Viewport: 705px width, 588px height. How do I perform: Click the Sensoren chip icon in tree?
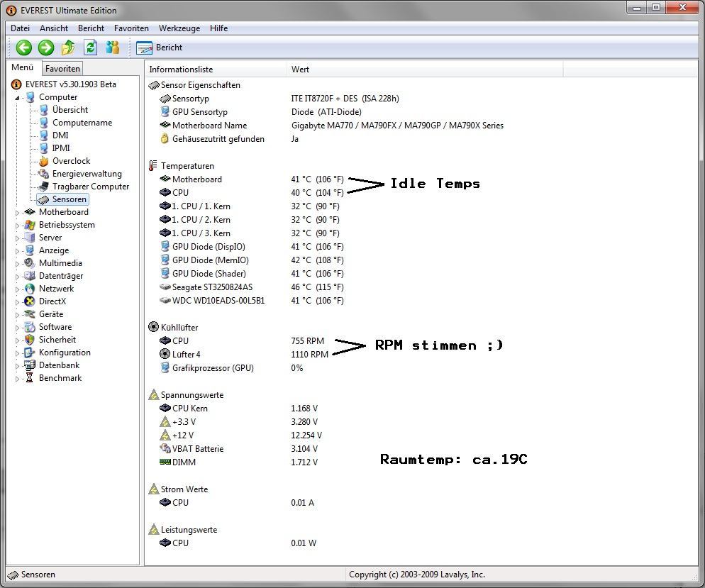(43, 199)
